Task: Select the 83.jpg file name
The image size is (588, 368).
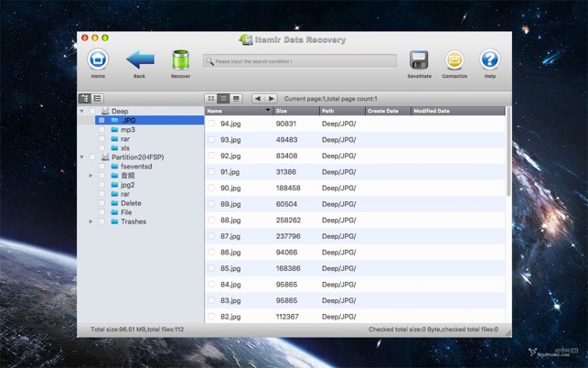Action: click(230, 300)
